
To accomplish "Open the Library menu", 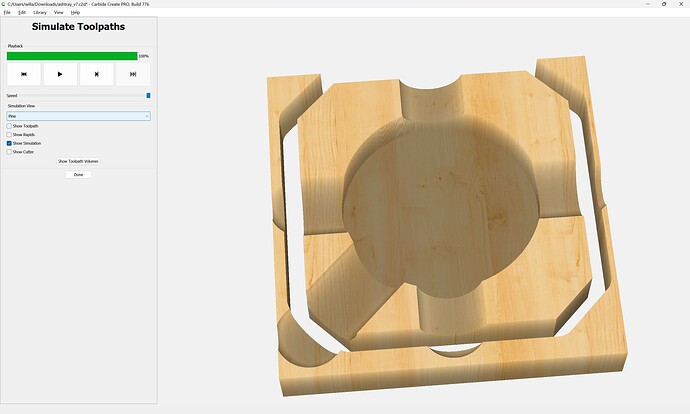I will pos(40,13).
